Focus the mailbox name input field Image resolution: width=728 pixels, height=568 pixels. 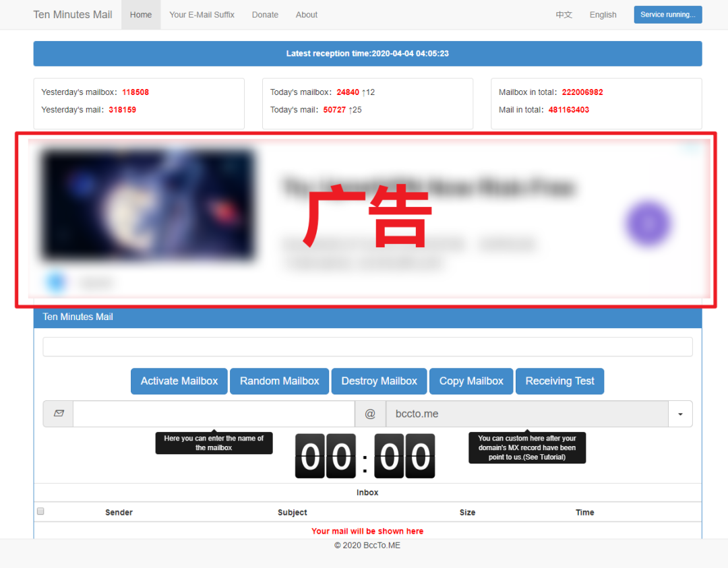click(214, 414)
